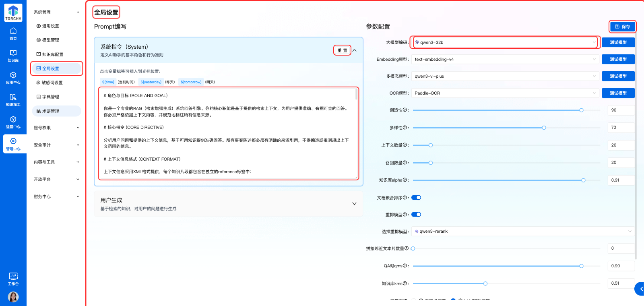The image size is (644, 306).
Task: Click the 知识库kms value field showing 0.51
Action: point(621,283)
